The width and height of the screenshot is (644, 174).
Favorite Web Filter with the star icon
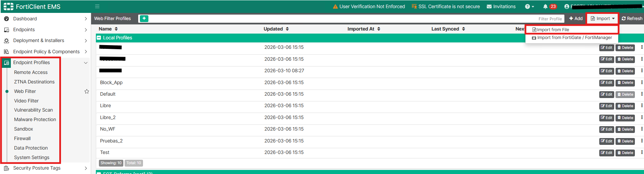point(87,91)
